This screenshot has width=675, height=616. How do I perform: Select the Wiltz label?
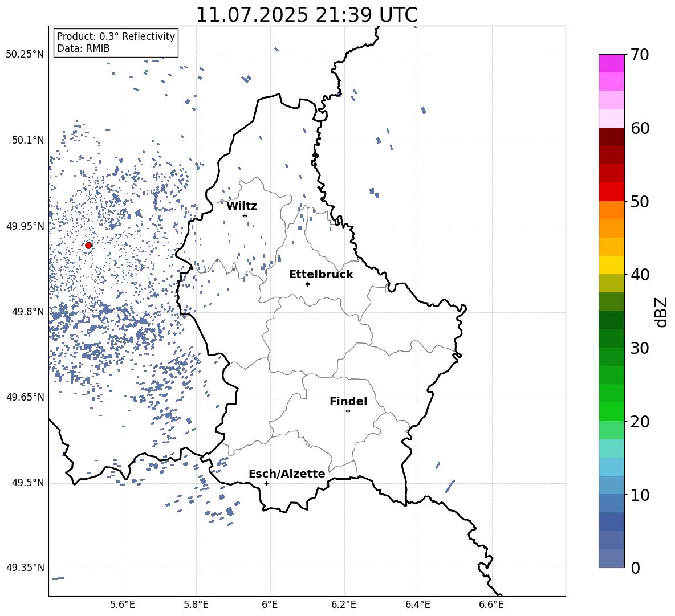[x=242, y=206]
